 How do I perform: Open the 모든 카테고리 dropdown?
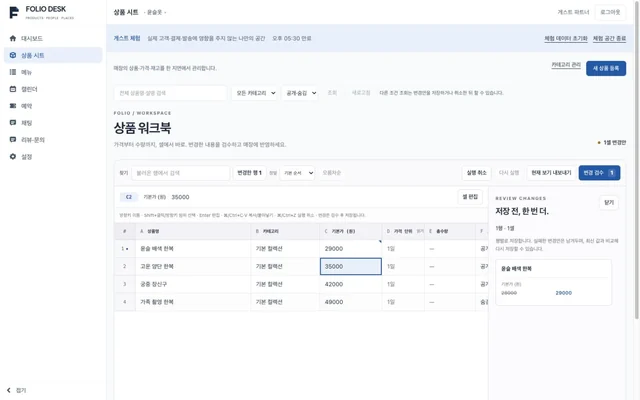(255, 93)
